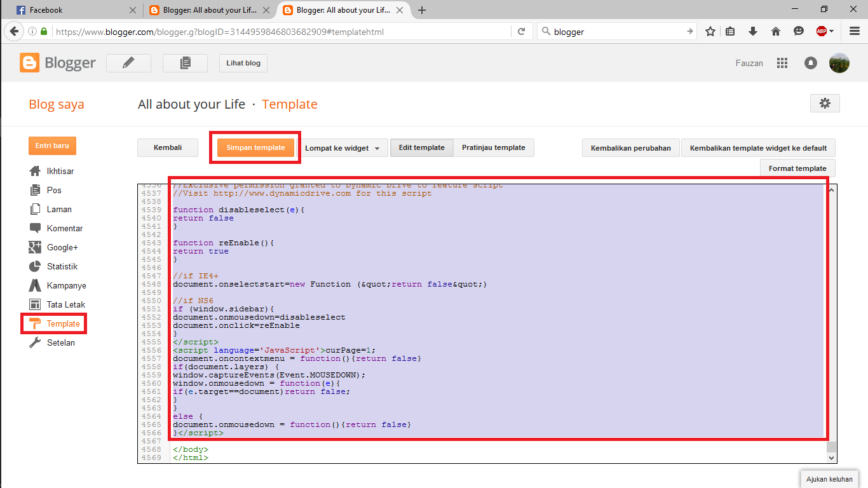Go back with browser back arrow
Image resolution: width=868 pixels, height=488 pixels.
(15, 31)
